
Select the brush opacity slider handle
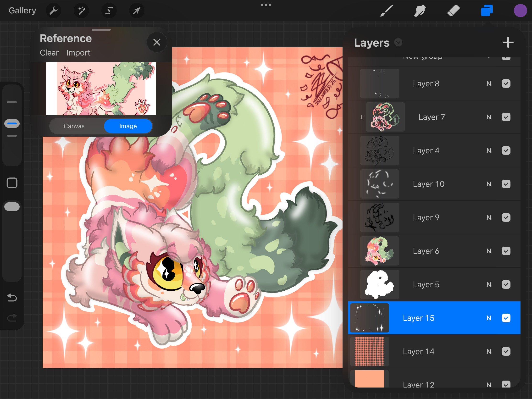(x=12, y=207)
